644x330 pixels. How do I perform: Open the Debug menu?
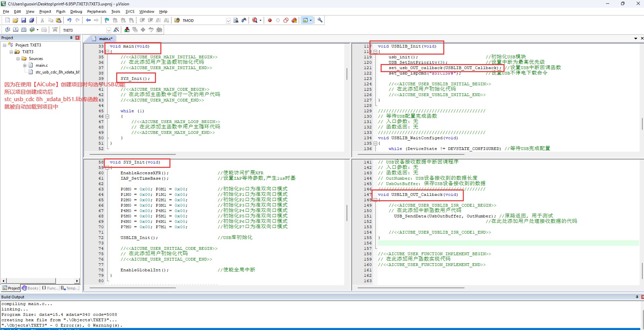(76, 11)
